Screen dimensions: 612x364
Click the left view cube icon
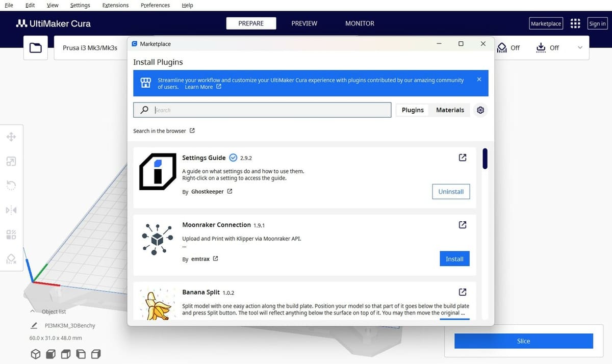point(81,354)
